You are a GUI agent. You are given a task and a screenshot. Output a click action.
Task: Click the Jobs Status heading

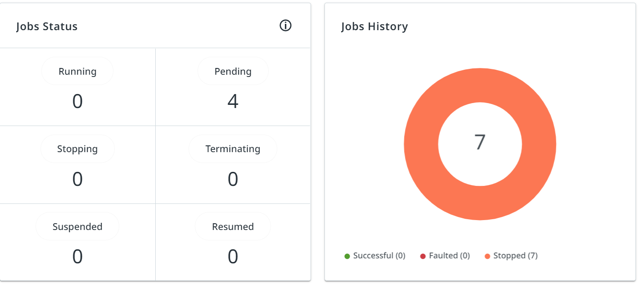47,27
